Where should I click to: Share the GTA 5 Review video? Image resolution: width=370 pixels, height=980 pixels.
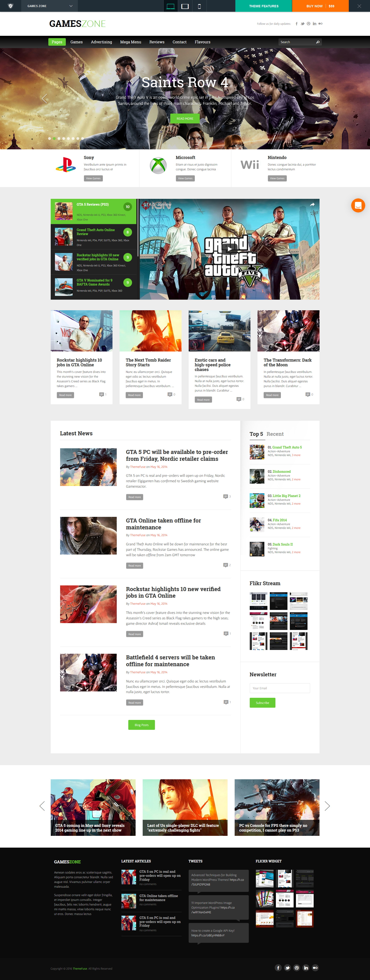point(312,205)
